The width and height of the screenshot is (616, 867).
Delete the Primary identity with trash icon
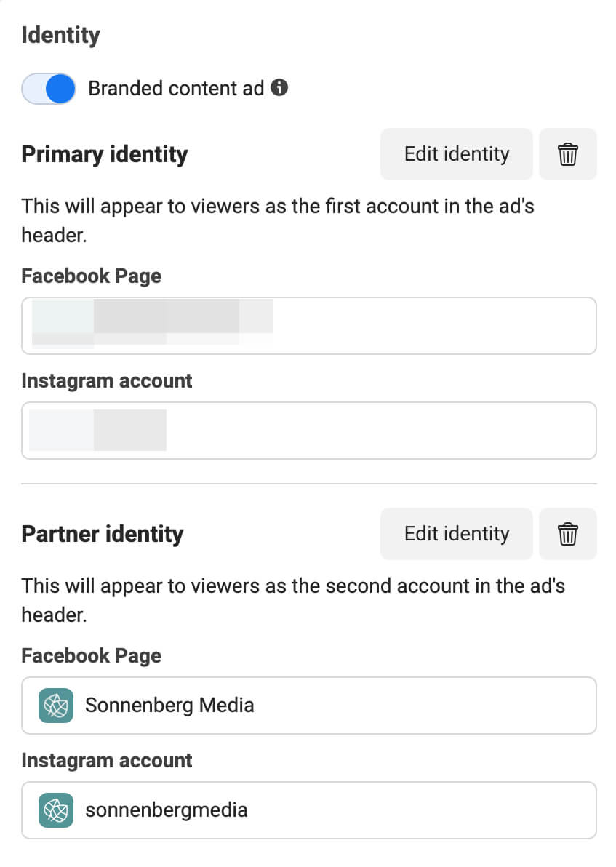pos(567,154)
